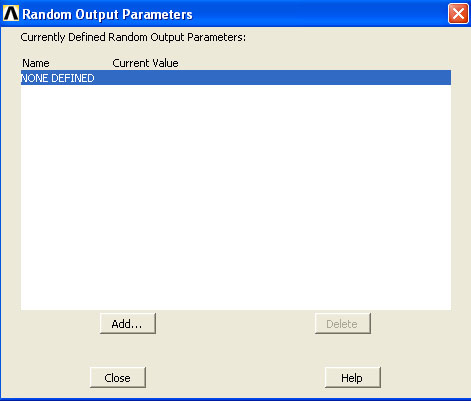Click empty title bar area left of X
This screenshot has height=401, width=471.
pos(320,14)
